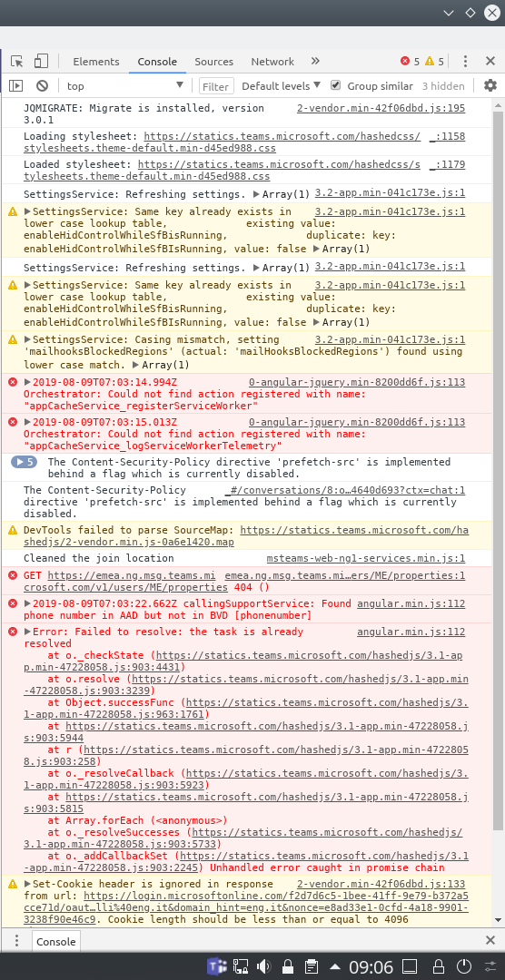Viewport: 505px width, 980px height.
Task: Open the Network tab
Action: [x=272, y=62]
